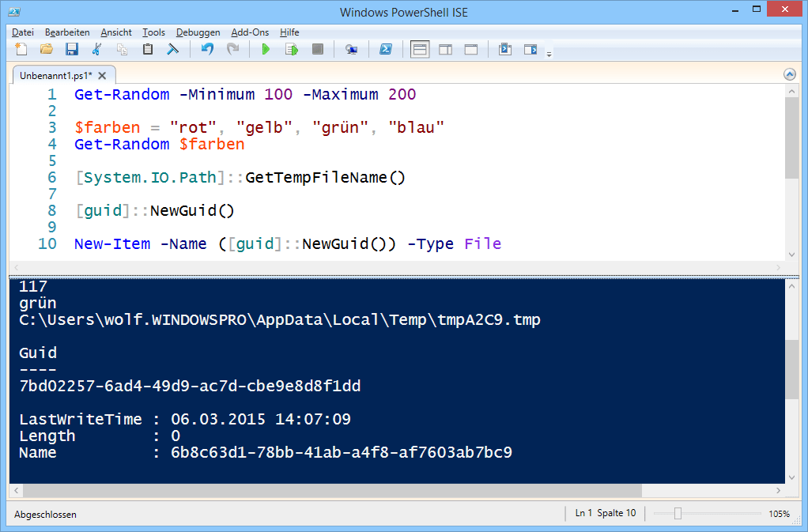Image resolution: width=808 pixels, height=532 pixels.
Task: Undo the last edit
Action: 206,49
